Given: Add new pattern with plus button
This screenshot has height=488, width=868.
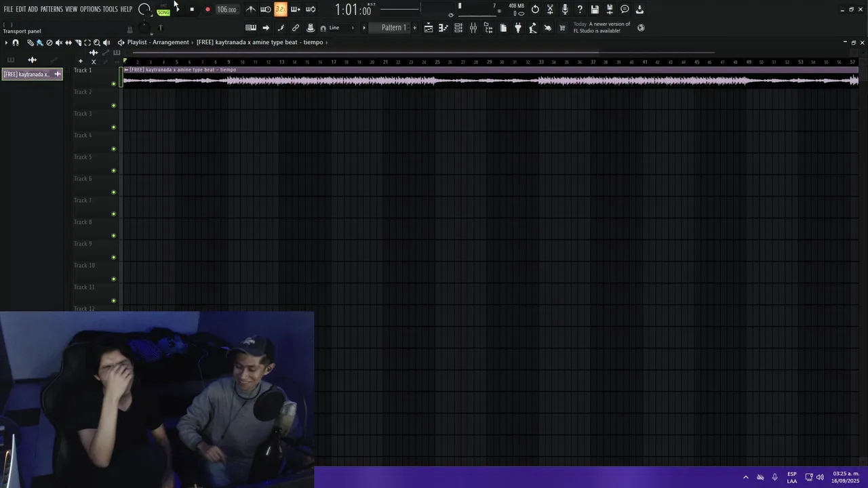Looking at the screenshot, I should coord(414,28).
